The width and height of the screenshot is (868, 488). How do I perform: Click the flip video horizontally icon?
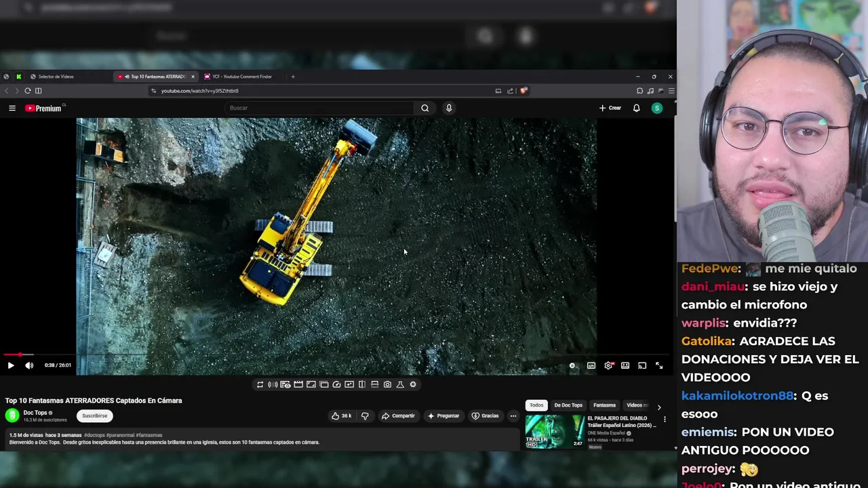[362, 384]
